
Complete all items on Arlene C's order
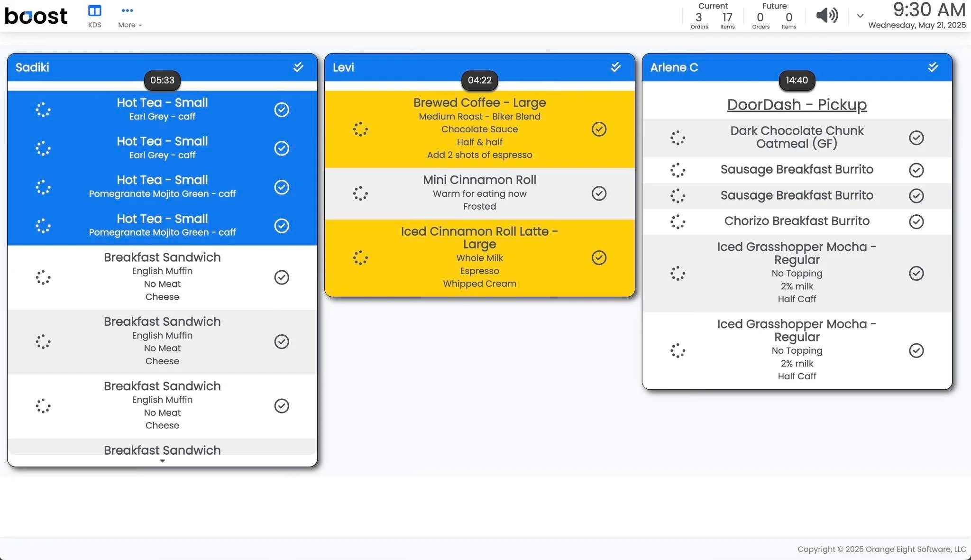[x=933, y=67]
